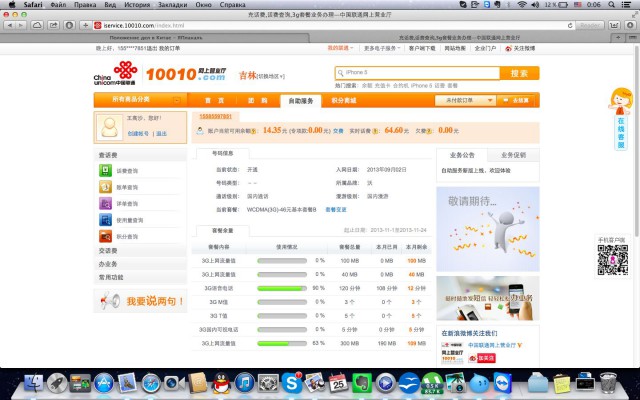
Task: Click the mobile client QR code
Action: [613, 260]
